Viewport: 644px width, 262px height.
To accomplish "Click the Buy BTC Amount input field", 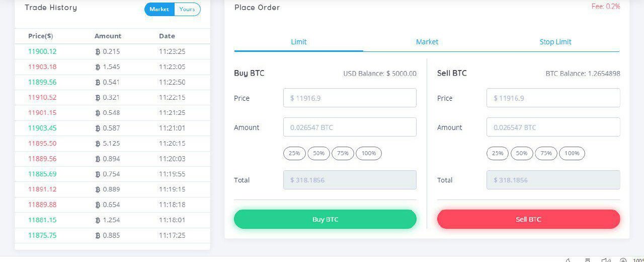I will pyautogui.click(x=350, y=127).
